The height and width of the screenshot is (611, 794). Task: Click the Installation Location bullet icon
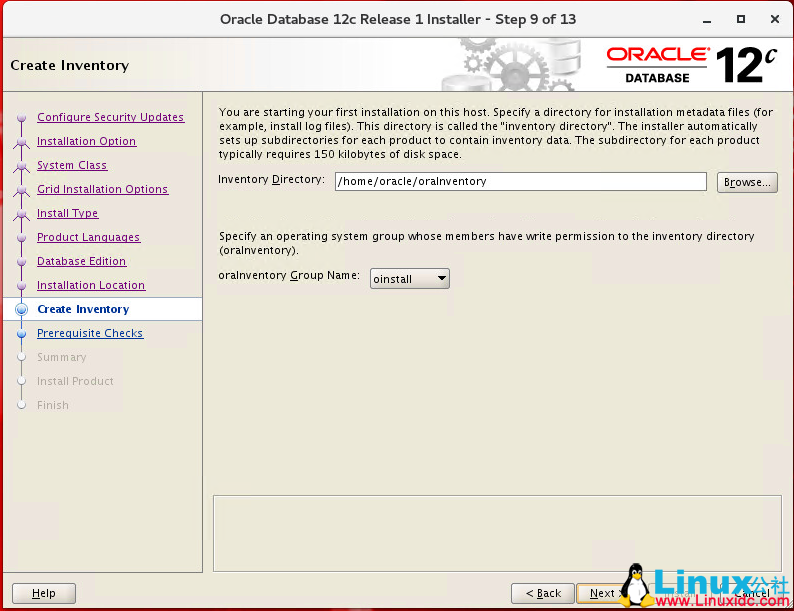click(x=21, y=286)
